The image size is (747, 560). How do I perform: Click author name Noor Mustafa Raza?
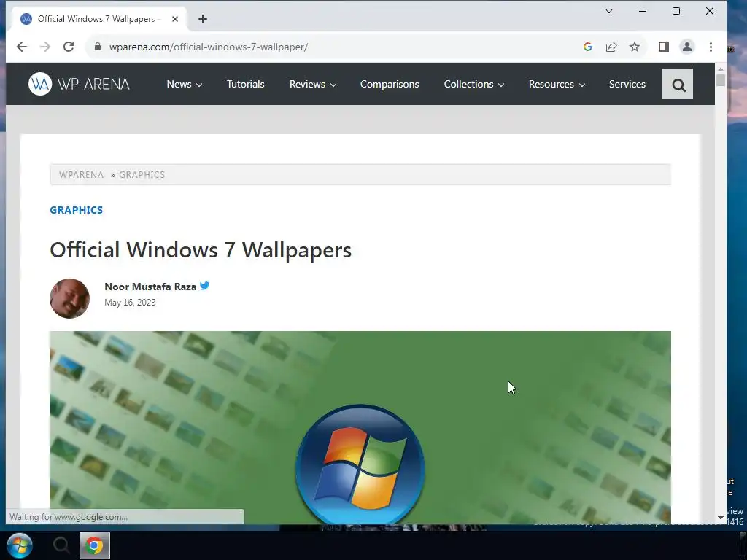coord(150,287)
